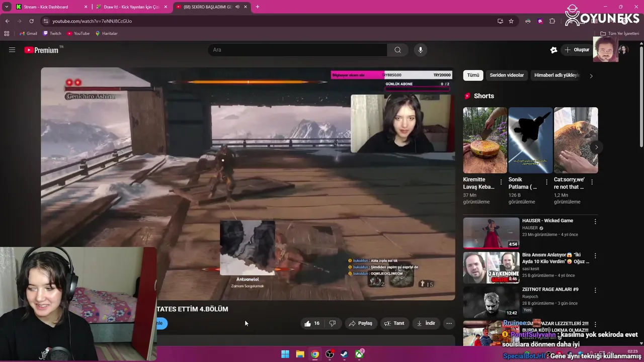This screenshot has width=644, height=362.
Task: Open the Kiremitte Lavaş Kebabı short thumbnail
Action: 485,140
